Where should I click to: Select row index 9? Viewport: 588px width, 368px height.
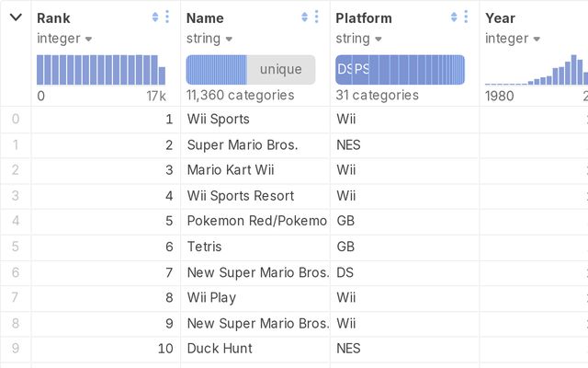15,349
